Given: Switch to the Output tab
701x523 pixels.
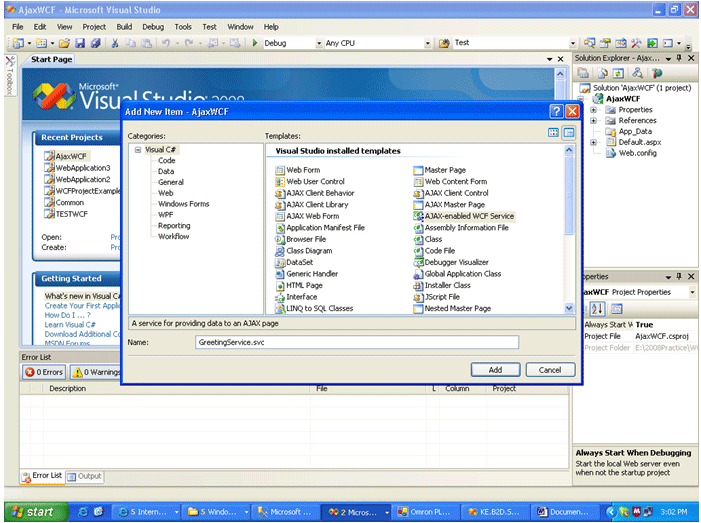Looking at the screenshot, I should click(x=84, y=477).
